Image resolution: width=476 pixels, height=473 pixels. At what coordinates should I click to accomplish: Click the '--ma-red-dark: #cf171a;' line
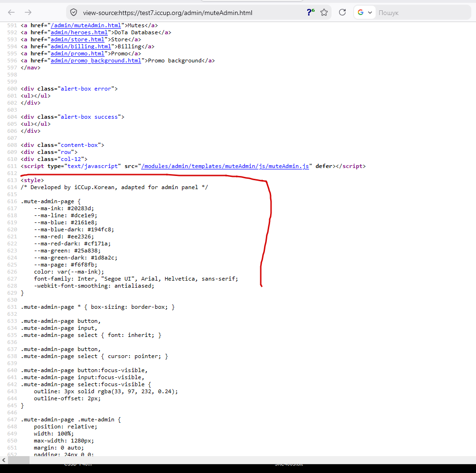point(72,244)
